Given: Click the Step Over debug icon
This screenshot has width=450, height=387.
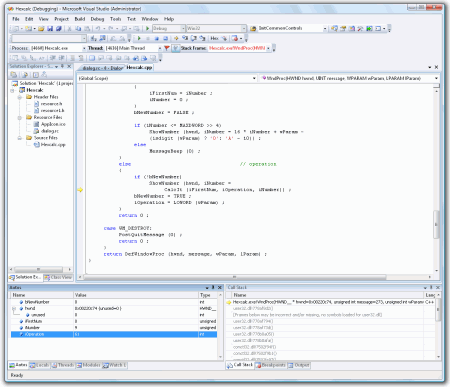Looking at the screenshot, I should tap(194, 38).
